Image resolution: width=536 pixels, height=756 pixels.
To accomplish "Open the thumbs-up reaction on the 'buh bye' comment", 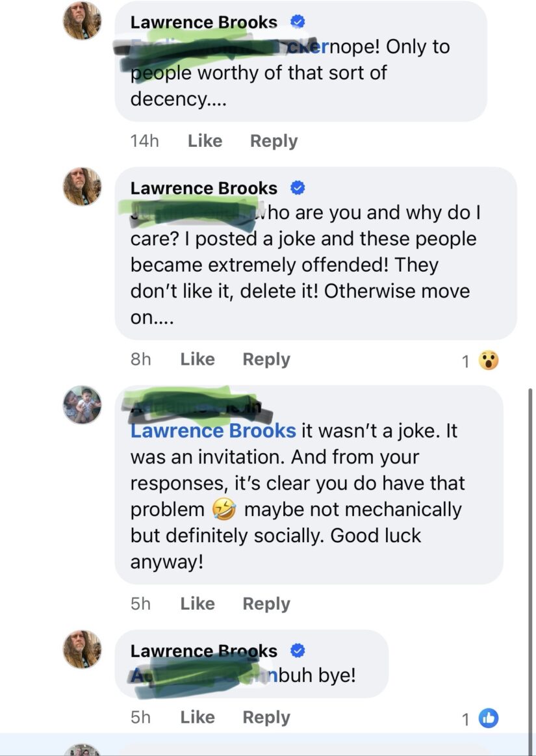I will 489,718.
